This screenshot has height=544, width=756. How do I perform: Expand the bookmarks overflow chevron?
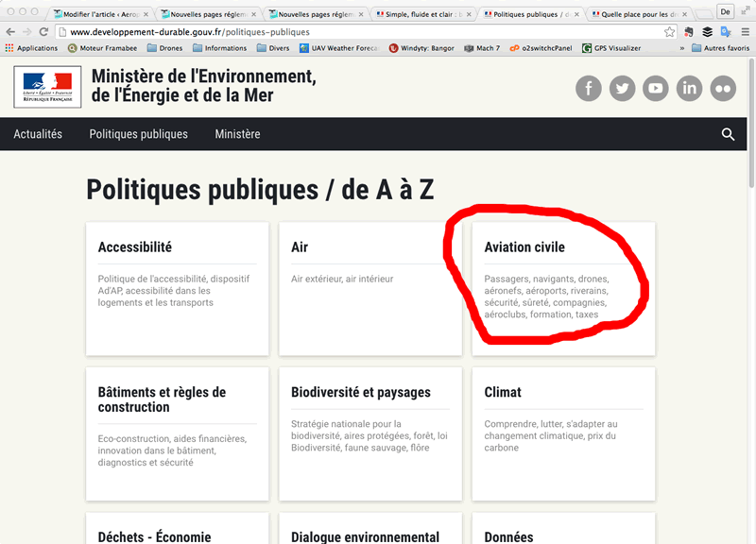(x=681, y=48)
